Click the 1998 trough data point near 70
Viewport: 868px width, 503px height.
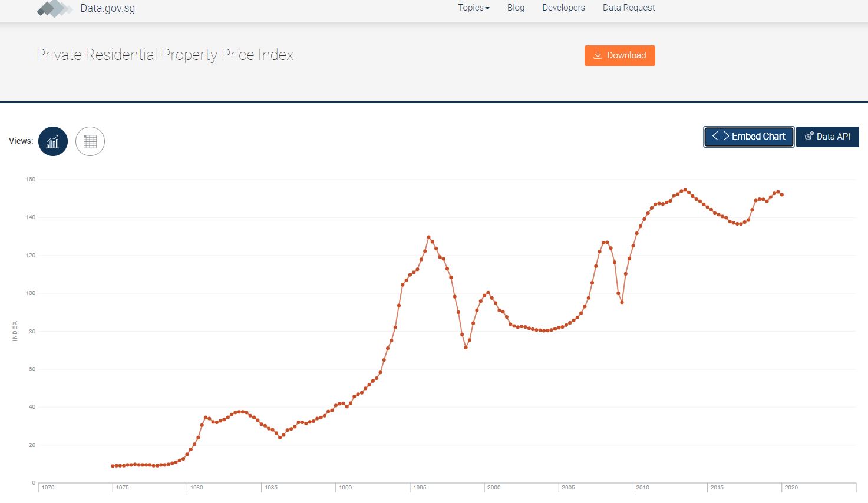click(x=466, y=348)
